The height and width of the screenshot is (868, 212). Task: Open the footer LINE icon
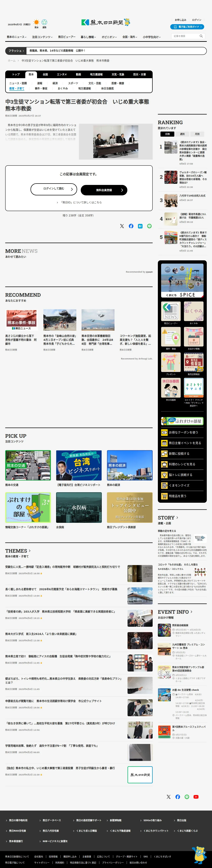point(187,797)
